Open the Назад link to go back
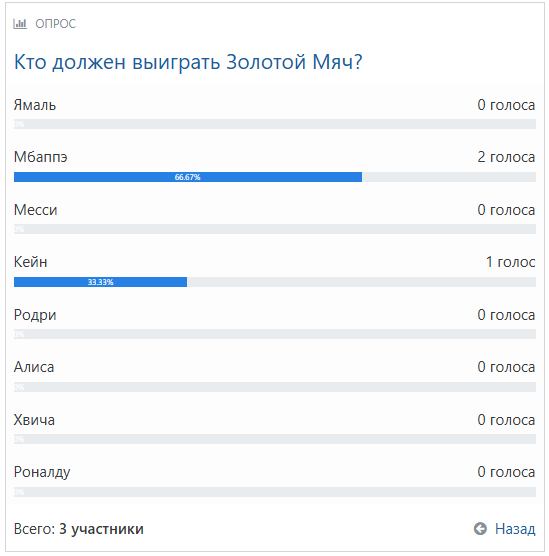This screenshot has height=556, width=549. 515,528
